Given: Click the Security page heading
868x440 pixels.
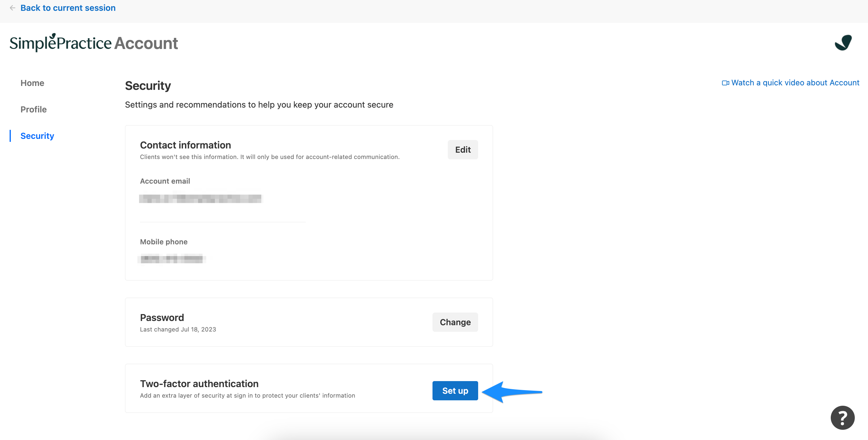Looking at the screenshot, I should click(148, 86).
